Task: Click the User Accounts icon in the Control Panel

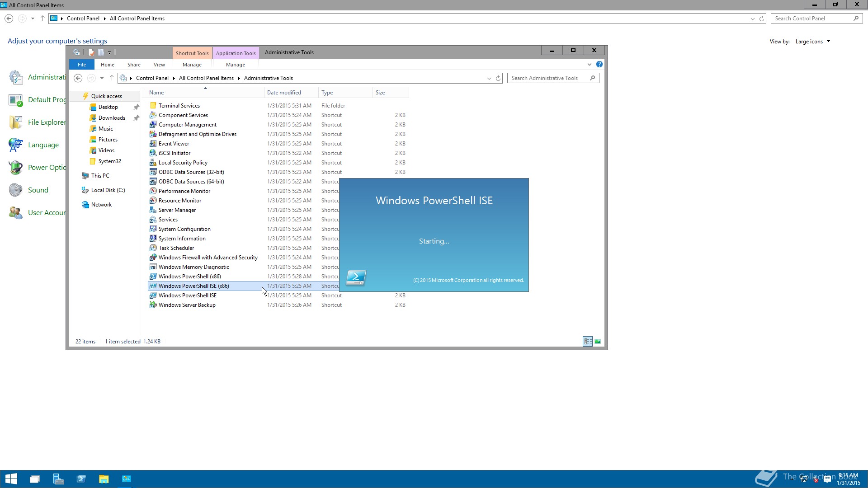Action: click(x=15, y=213)
